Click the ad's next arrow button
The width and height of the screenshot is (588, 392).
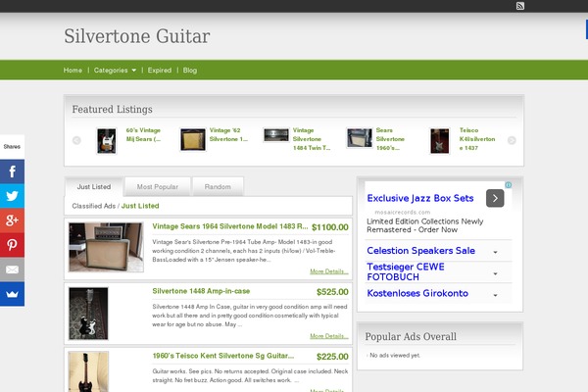click(495, 198)
